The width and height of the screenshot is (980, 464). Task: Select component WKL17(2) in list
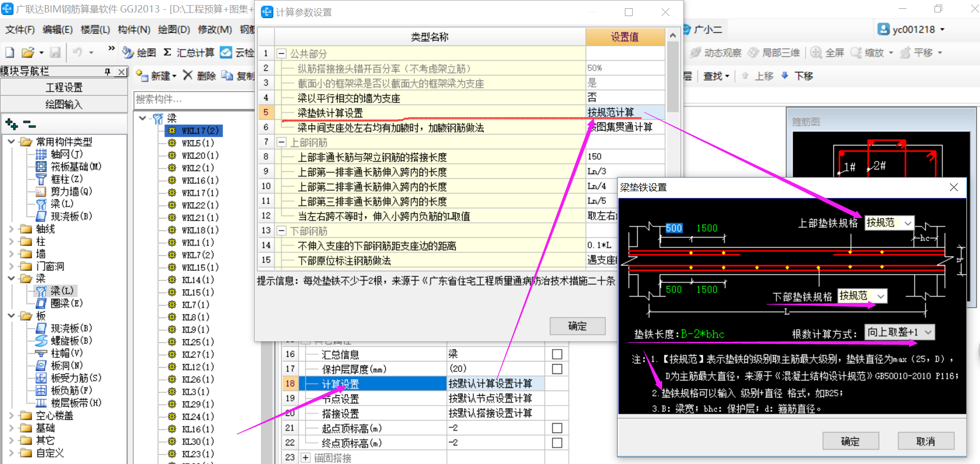click(x=194, y=130)
